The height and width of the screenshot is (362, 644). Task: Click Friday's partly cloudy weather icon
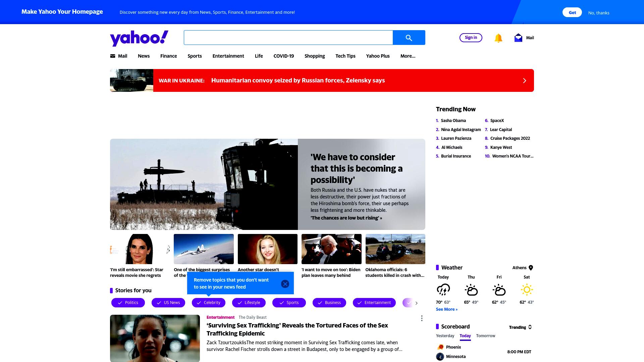499,290
